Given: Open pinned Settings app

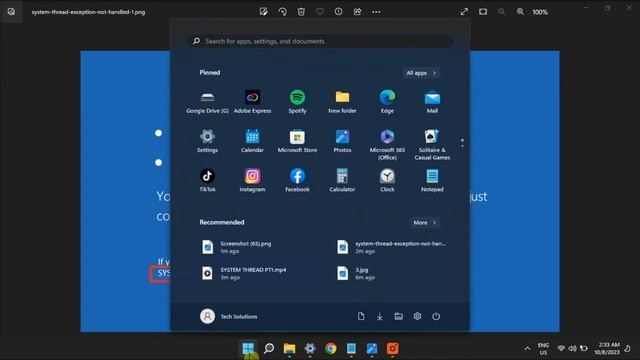Looking at the screenshot, I should [x=207, y=141].
